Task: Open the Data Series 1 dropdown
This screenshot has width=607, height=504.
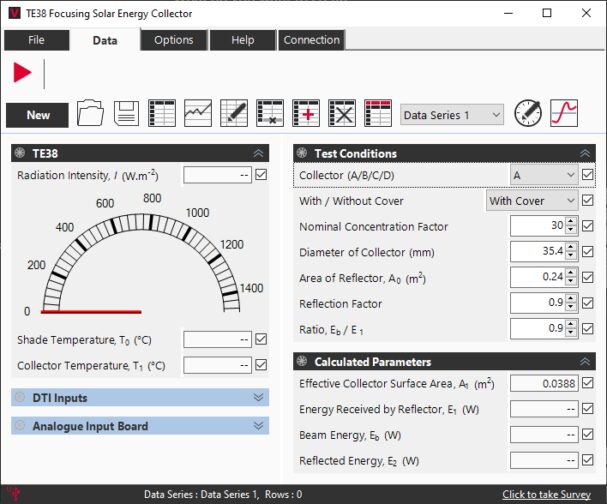Action: [x=452, y=115]
